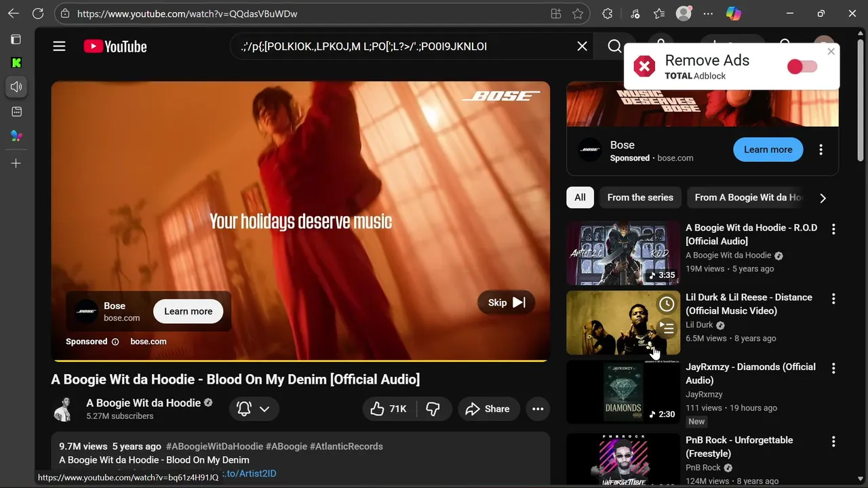Select the From the series chip

(640, 197)
